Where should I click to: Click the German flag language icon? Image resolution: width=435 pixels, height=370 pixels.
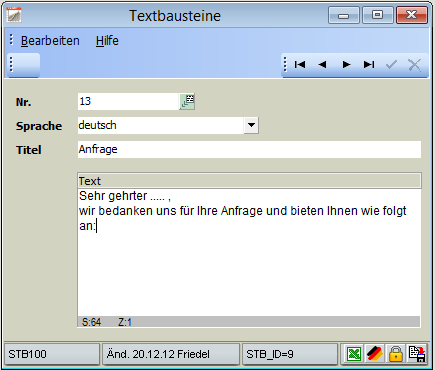pos(375,354)
